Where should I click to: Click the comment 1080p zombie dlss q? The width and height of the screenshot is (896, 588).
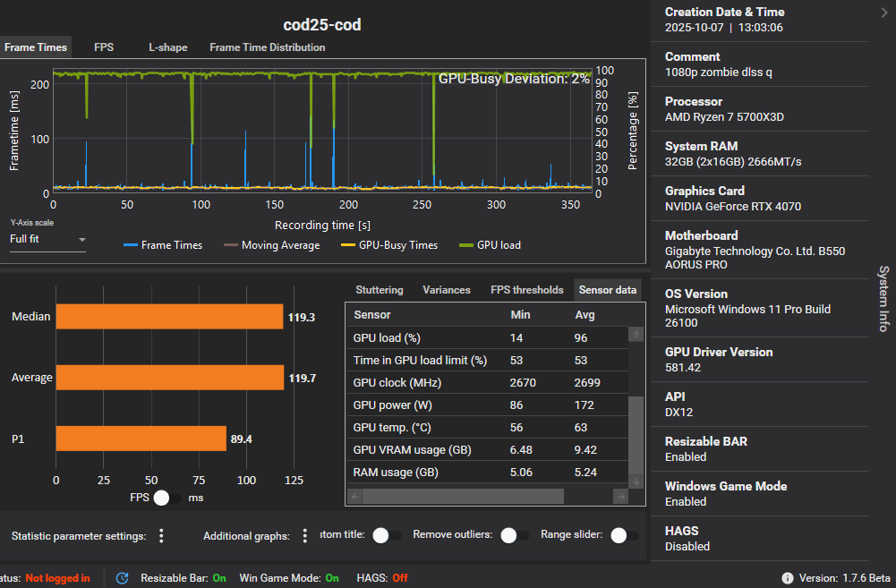point(718,72)
